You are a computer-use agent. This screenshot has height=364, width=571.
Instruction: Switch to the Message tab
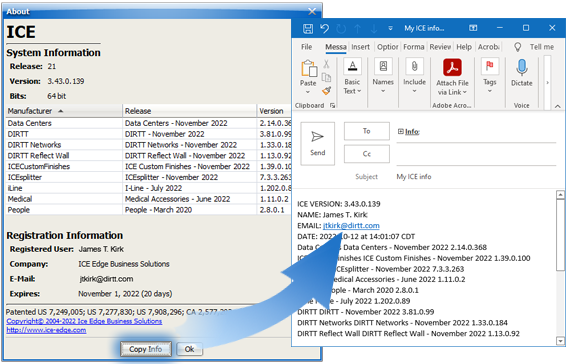coord(335,47)
